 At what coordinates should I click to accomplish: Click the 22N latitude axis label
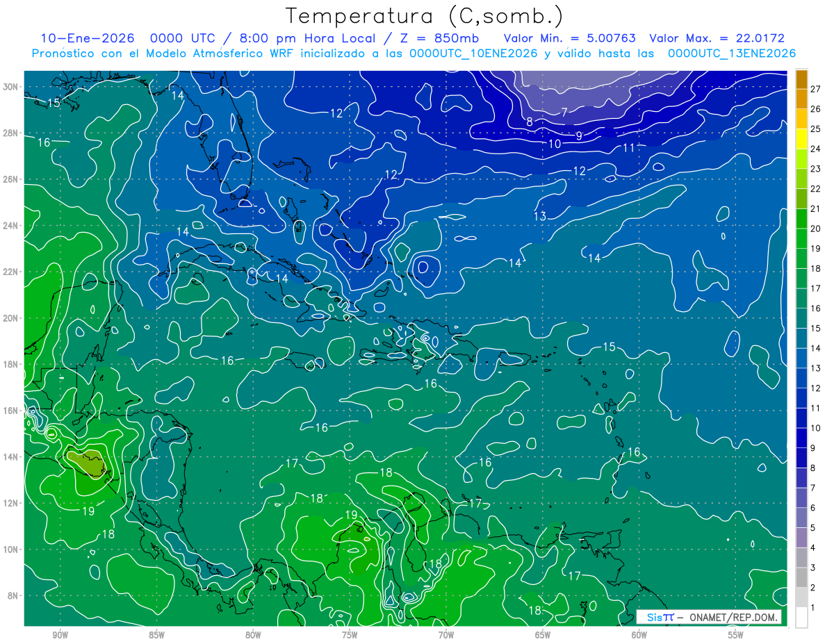click(x=11, y=272)
